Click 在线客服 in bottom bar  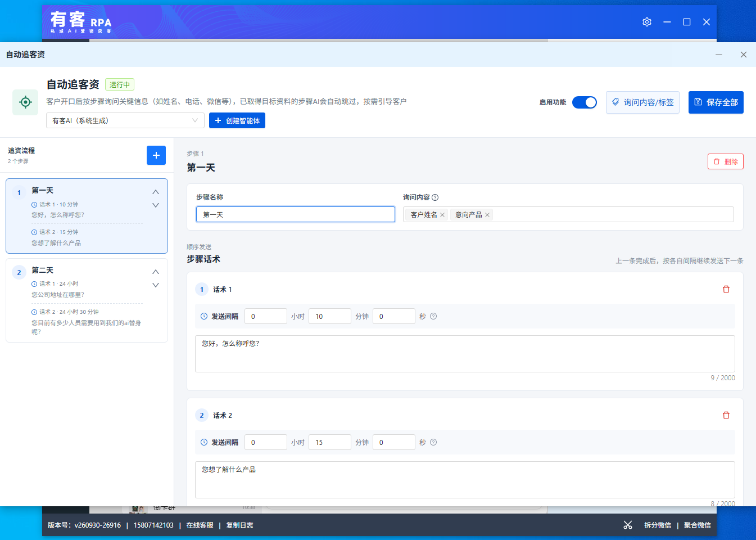point(200,525)
